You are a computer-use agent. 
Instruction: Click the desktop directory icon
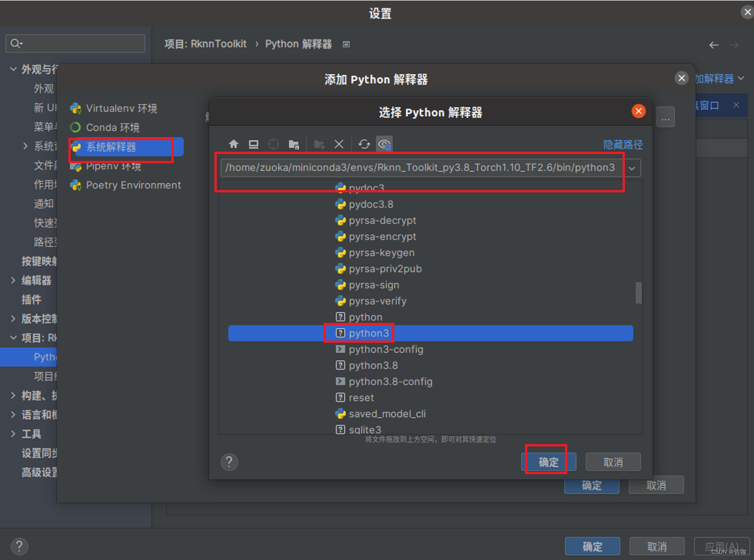coord(254,144)
